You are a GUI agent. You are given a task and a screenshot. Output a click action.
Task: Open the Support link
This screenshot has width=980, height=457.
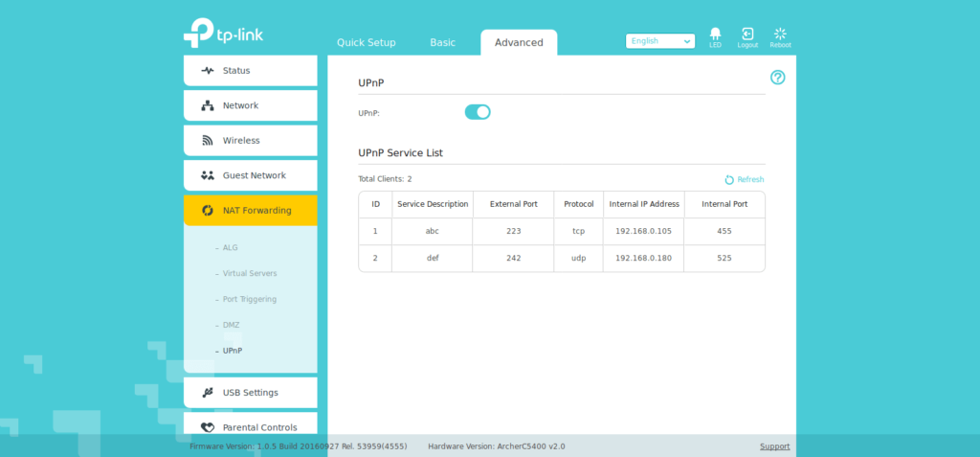coord(774,446)
